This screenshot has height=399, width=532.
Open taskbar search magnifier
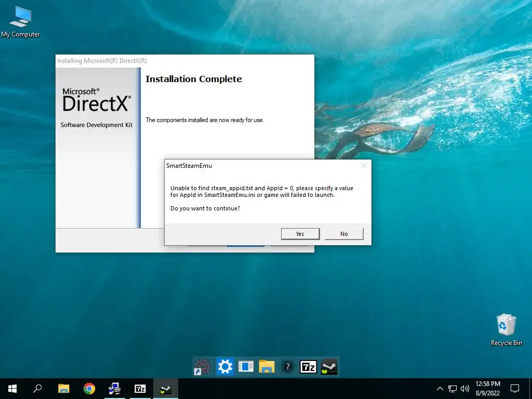click(37, 389)
